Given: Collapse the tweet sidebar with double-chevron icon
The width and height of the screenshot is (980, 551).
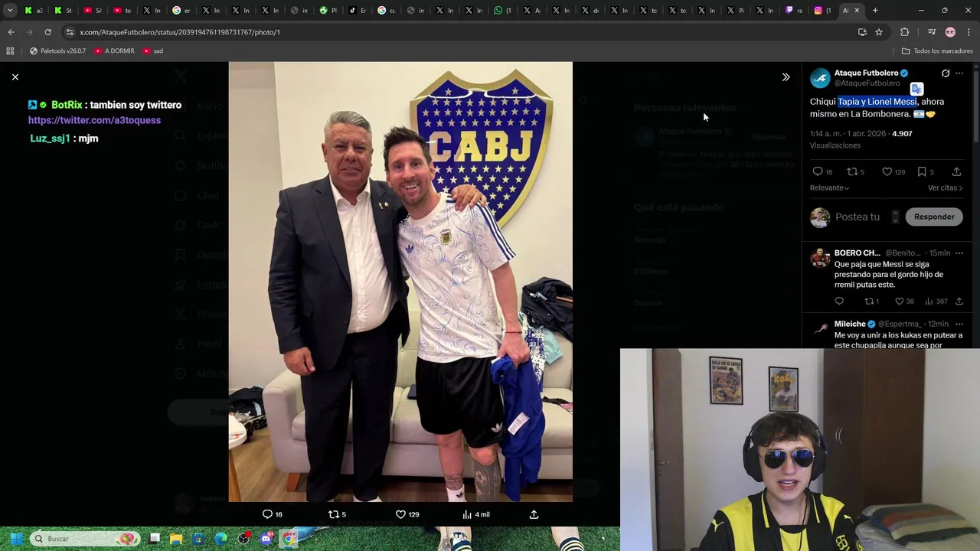Looking at the screenshot, I should pyautogui.click(x=786, y=77).
